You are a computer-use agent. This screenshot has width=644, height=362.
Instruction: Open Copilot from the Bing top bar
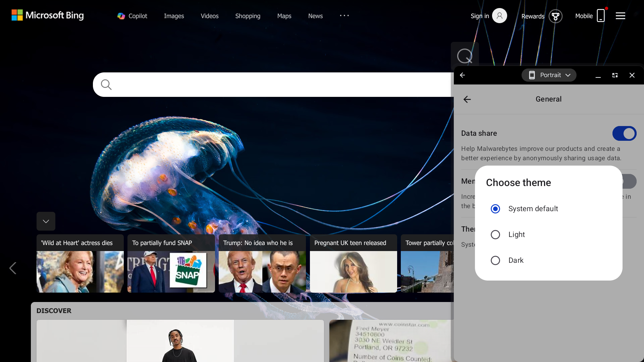[x=132, y=16]
